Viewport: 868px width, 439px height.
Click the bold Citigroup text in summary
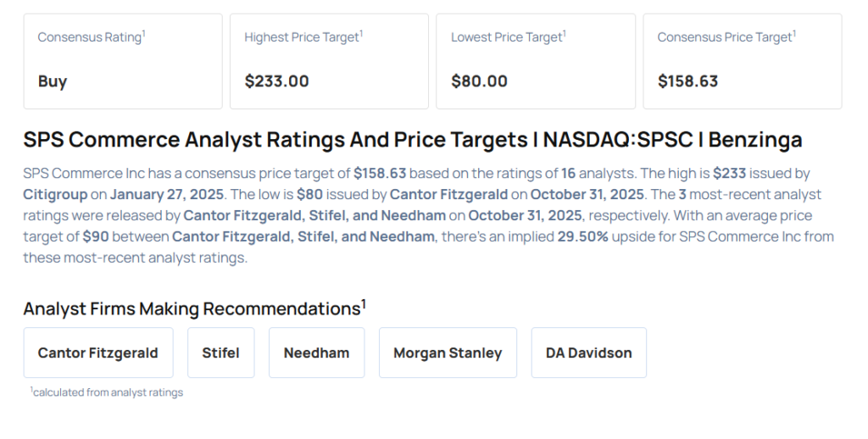pos(56,194)
